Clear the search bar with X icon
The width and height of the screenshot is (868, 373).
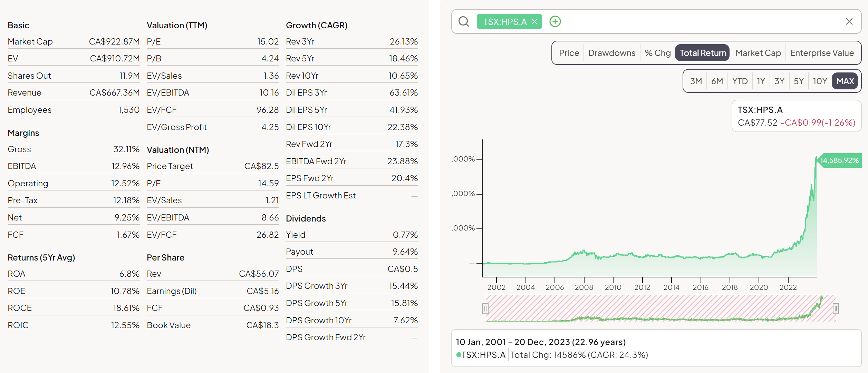(x=849, y=21)
